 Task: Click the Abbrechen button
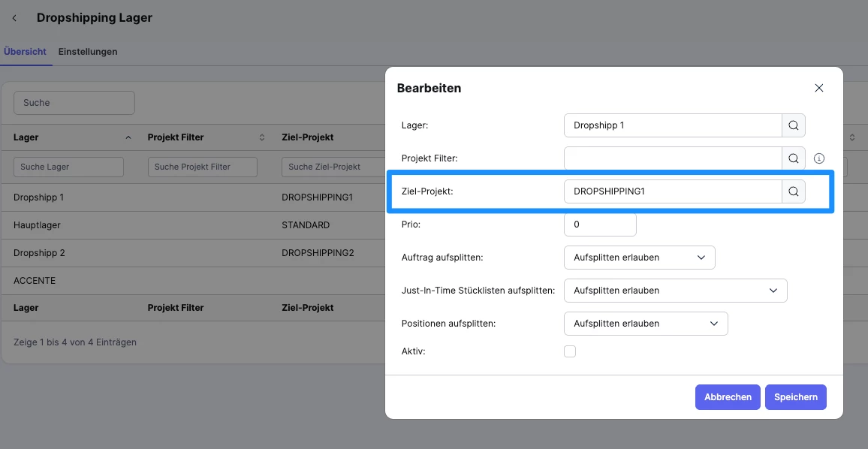point(728,397)
